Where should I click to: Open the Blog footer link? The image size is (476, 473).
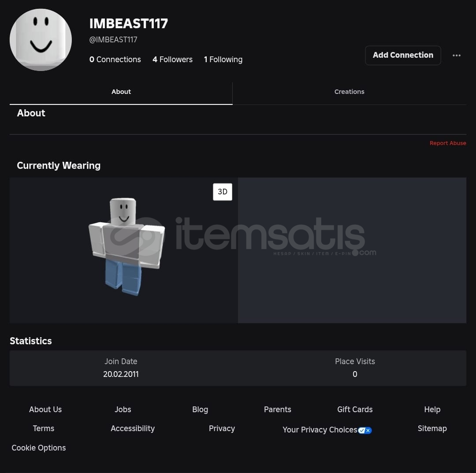200,409
